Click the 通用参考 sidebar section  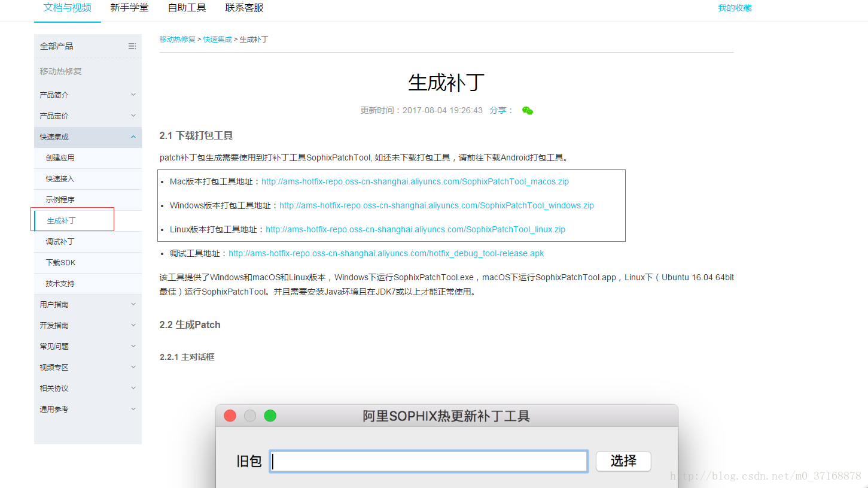88,410
